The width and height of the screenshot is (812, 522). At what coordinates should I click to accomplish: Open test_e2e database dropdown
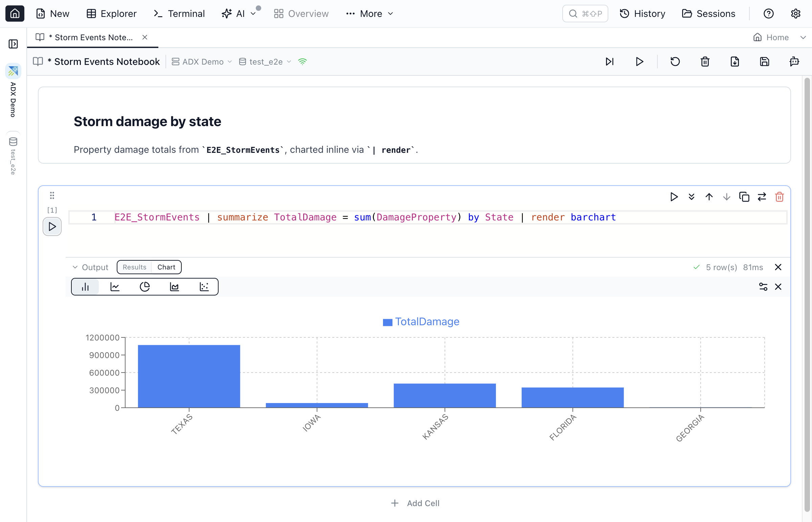pos(265,62)
